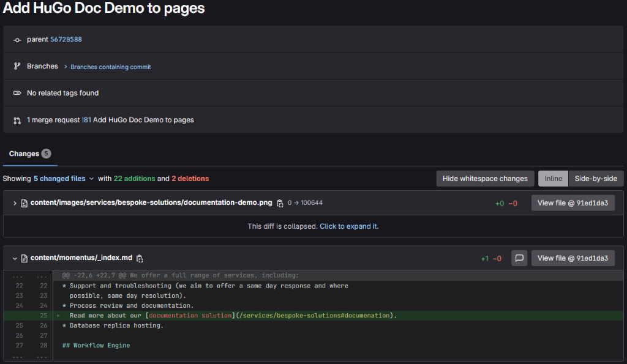Click '## Workflow Engine' diff line
627x364 pixels.
96,345
